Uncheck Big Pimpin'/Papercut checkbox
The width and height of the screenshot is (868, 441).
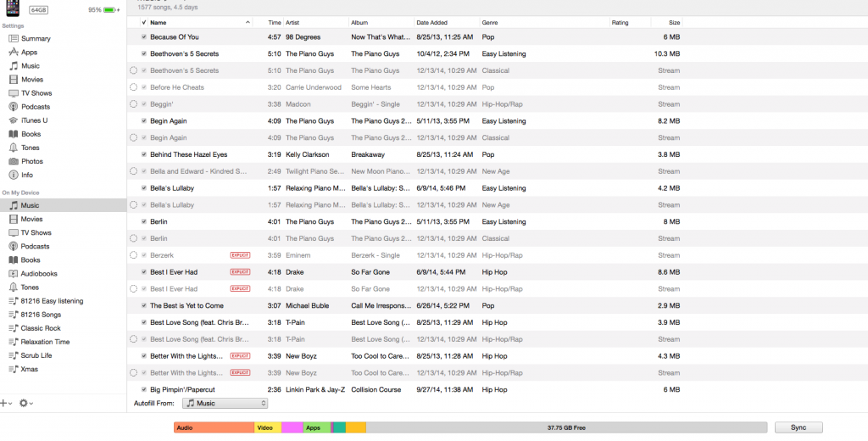point(144,389)
